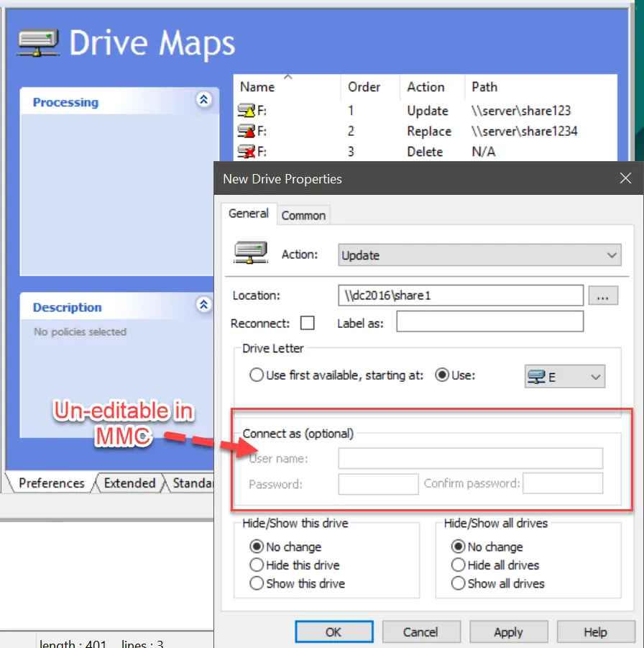Select Use first available radio button
Screen dimensions: 644x648
[257, 375]
